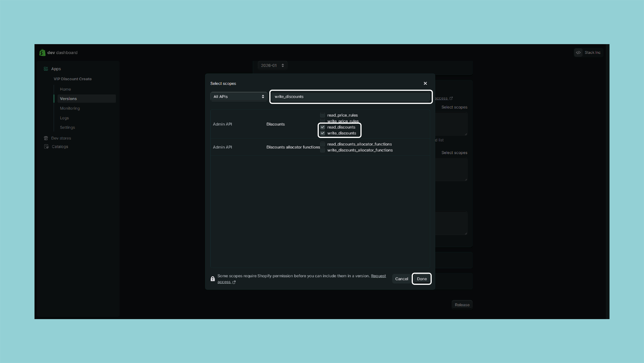Click the Apps grid icon in sidebar
Image resolution: width=644 pixels, height=363 pixels.
point(46,69)
